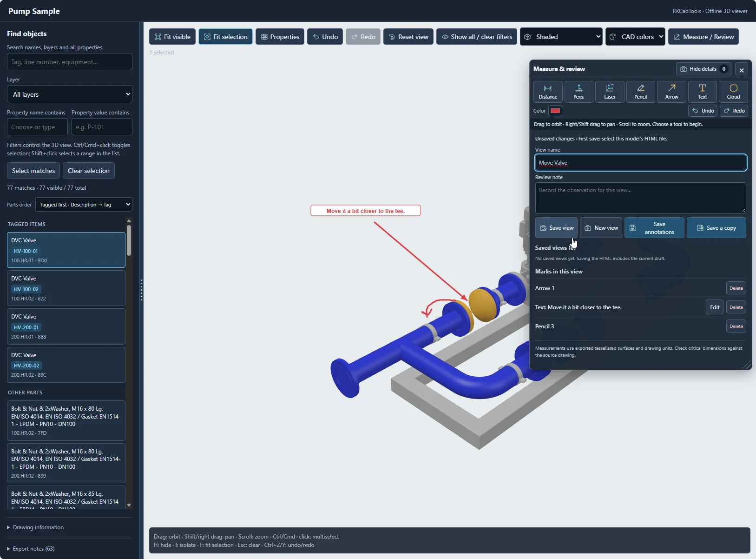Edit the text mark annotation

pyautogui.click(x=715, y=307)
